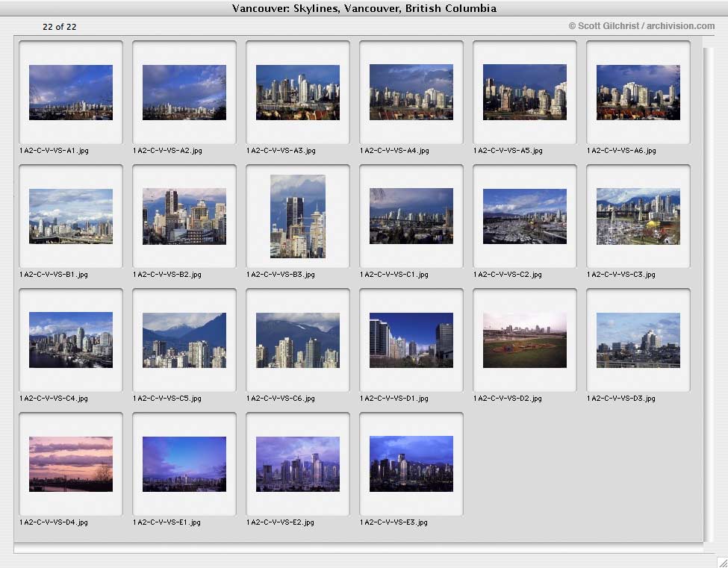Open the vertical thumbnail 1A2-C-V-VS-B3.jpg
This screenshot has width=728, height=568.
coord(298,216)
